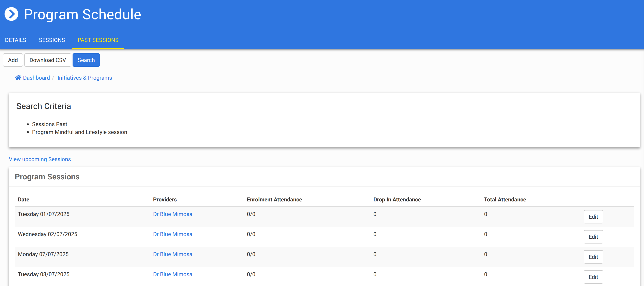The width and height of the screenshot is (644, 286).
Task: Follow the View upcoming Sessions link
Action: 40,159
